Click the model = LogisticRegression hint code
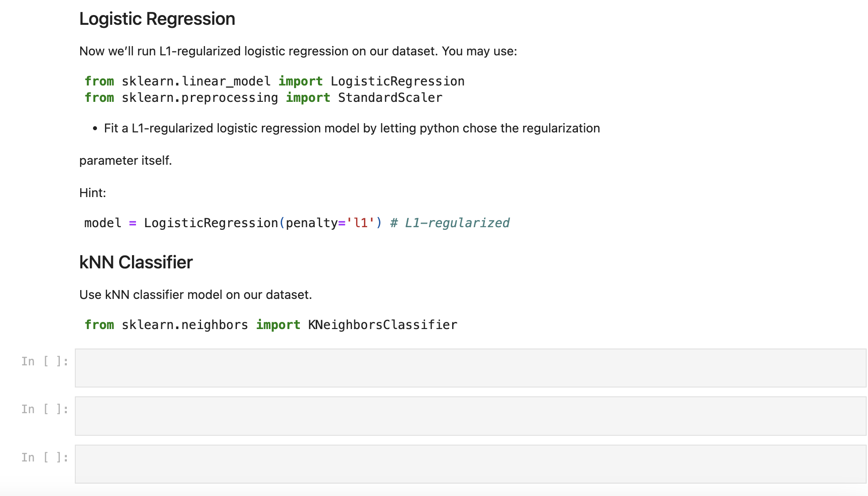This screenshot has width=868, height=496. tap(297, 223)
